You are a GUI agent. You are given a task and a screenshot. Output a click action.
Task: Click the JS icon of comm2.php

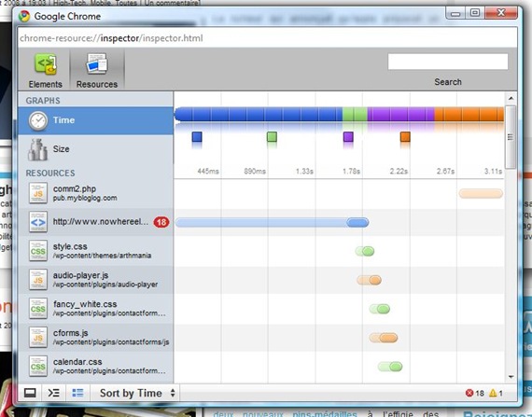[x=37, y=193]
